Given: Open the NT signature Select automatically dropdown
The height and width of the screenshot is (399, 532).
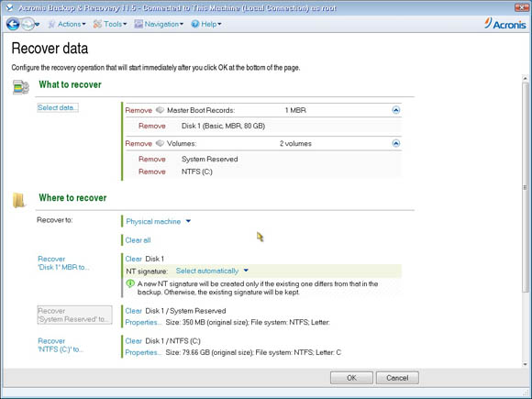Looking at the screenshot, I should 212,271.
